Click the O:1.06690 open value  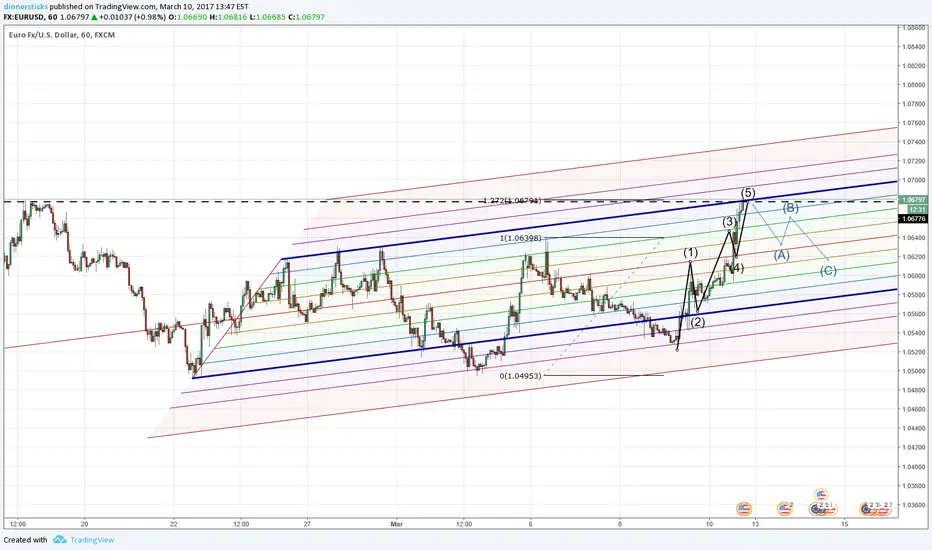coord(188,17)
